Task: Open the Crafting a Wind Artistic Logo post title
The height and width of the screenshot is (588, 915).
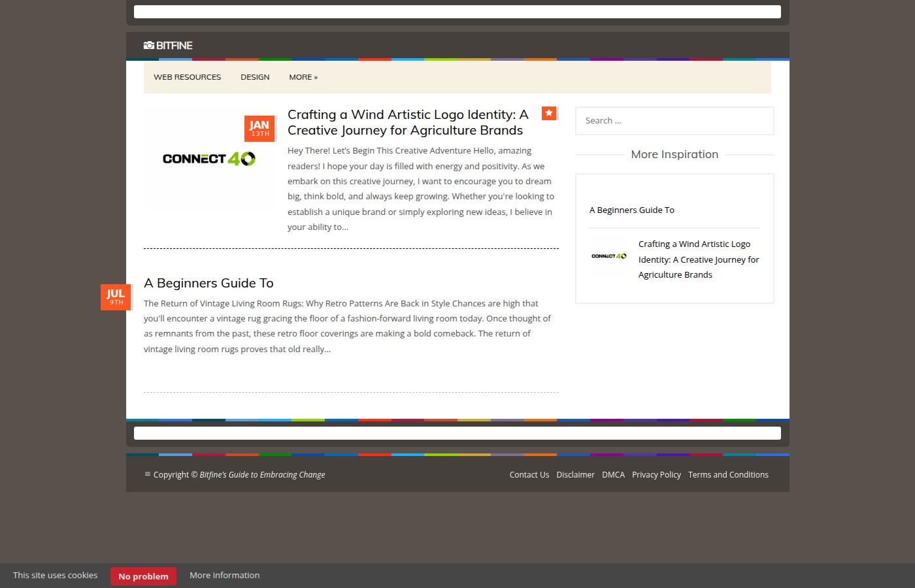Action: pos(408,122)
